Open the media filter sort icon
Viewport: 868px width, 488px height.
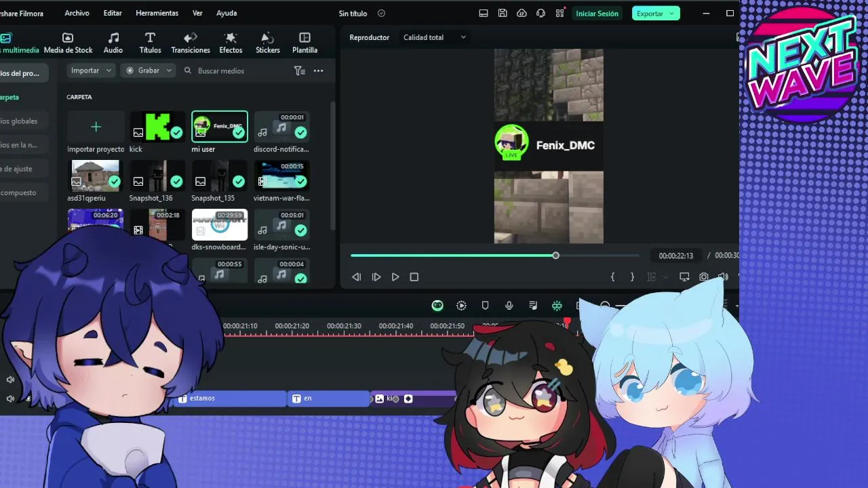click(299, 70)
